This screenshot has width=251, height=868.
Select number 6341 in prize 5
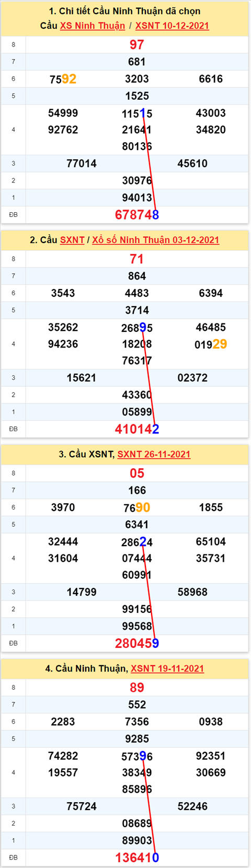pos(137,524)
